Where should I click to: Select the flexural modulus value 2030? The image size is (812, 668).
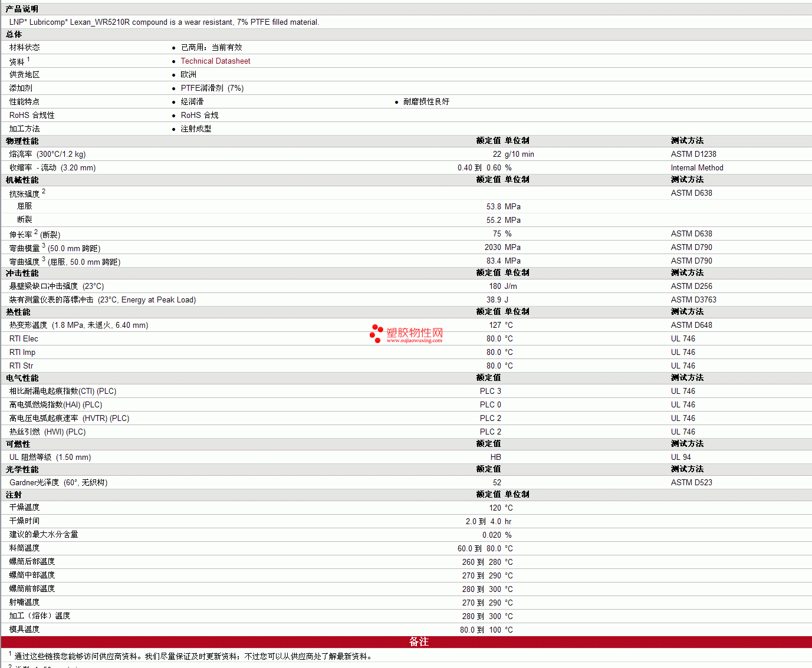(x=493, y=247)
